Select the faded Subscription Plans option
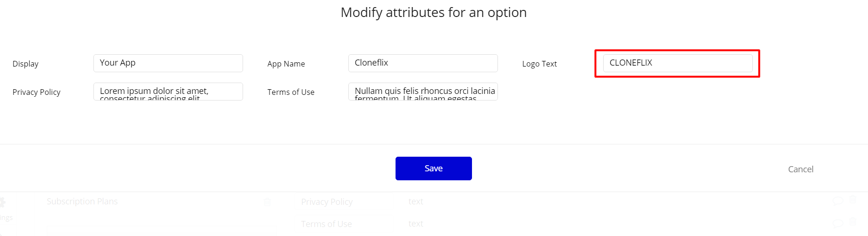The width and height of the screenshot is (868, 236). [x=82, y=202]
